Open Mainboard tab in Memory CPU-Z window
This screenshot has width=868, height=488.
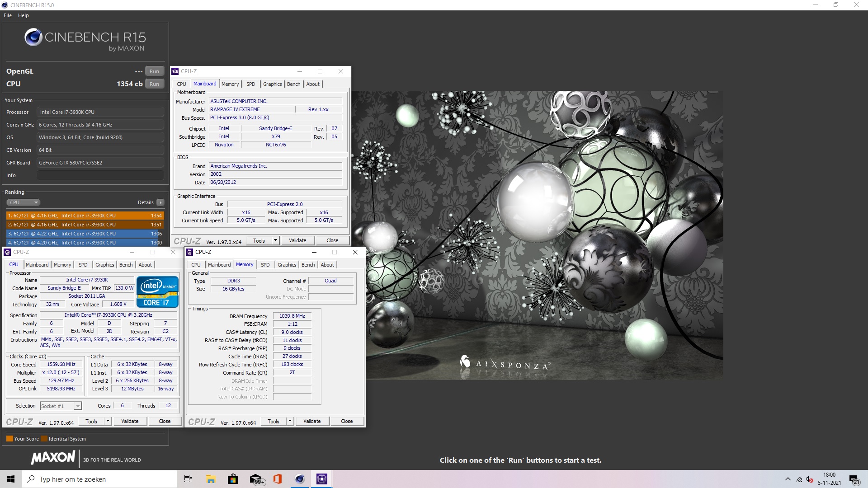point(219,265)
